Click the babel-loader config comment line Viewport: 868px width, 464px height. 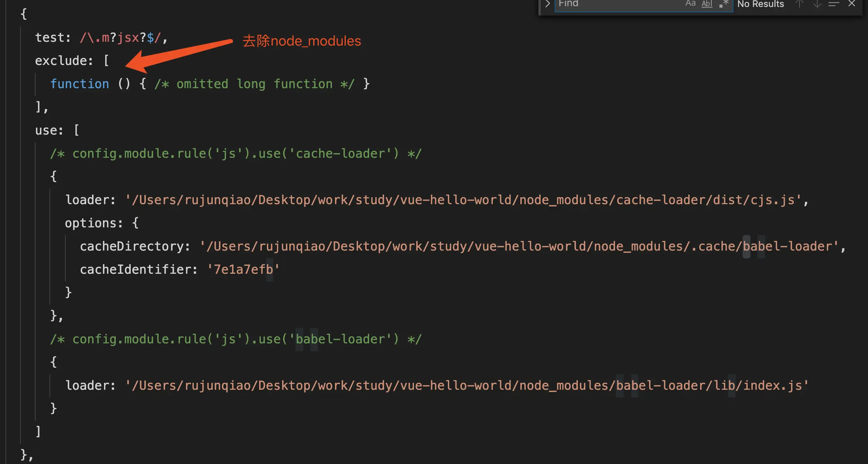point(235,339)
